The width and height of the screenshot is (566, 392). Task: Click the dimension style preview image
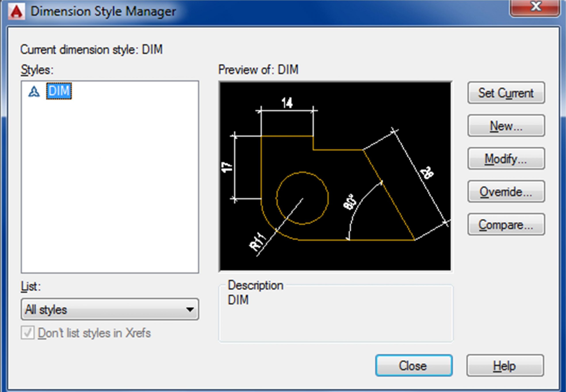click(x=335, y=176)
